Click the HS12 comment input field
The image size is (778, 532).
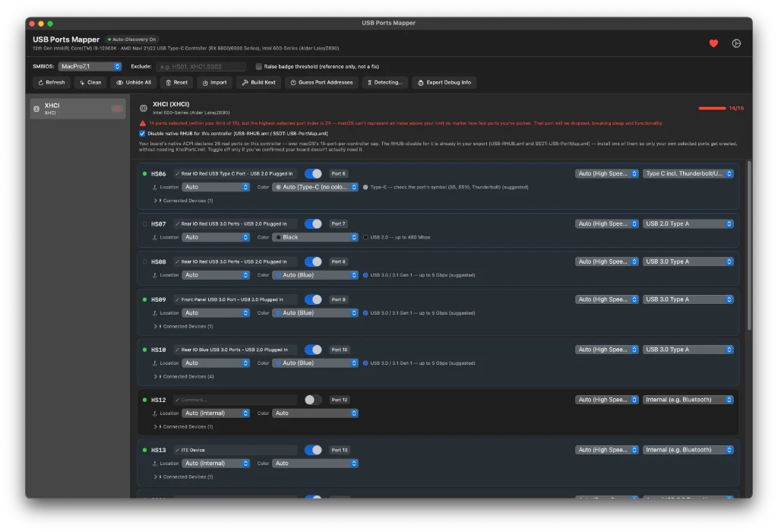(x=236, y=400)
